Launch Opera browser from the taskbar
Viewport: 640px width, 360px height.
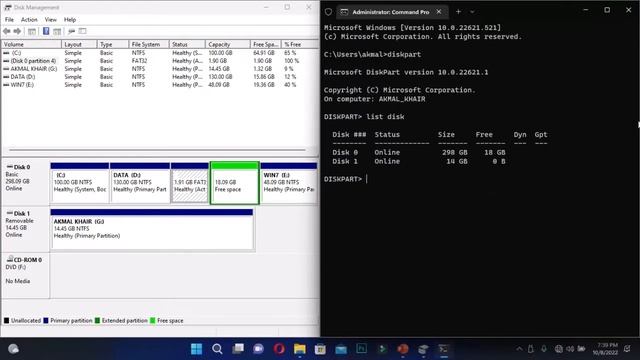point(279,349)
